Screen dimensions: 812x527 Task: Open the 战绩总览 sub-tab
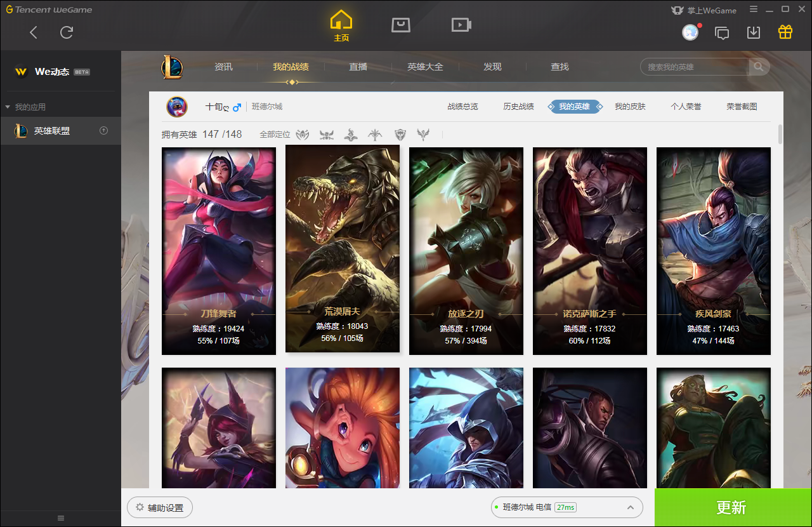(463, 107)
